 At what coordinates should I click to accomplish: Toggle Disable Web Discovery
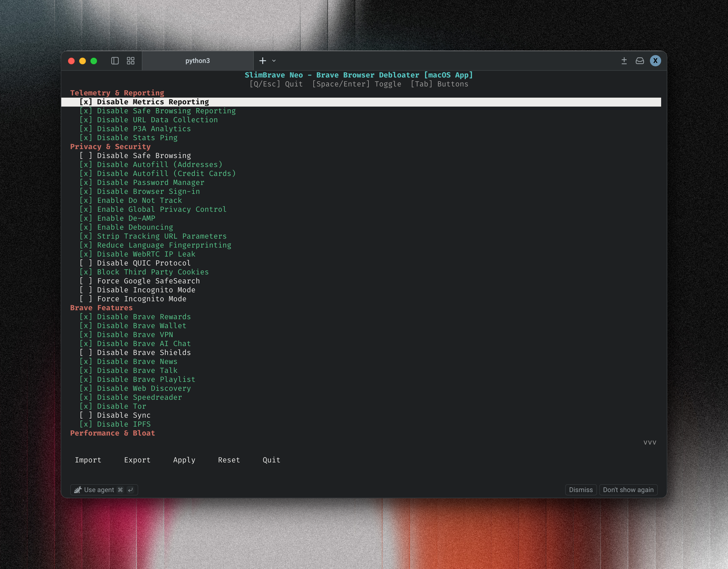point(135,389)
